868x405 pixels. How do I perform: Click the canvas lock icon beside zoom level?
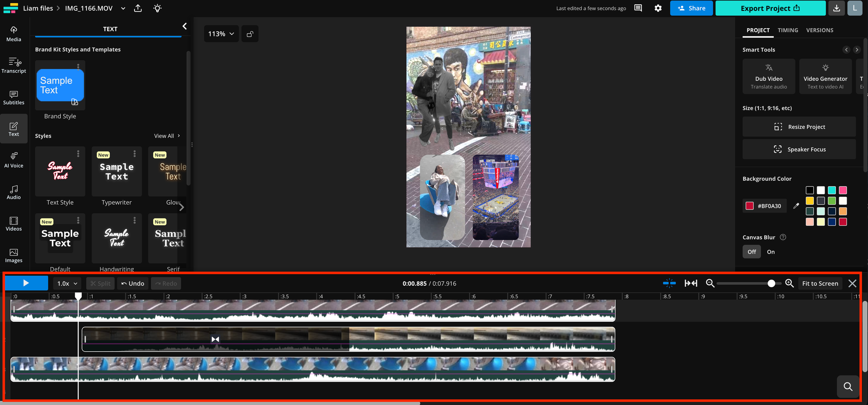point(250,34)
